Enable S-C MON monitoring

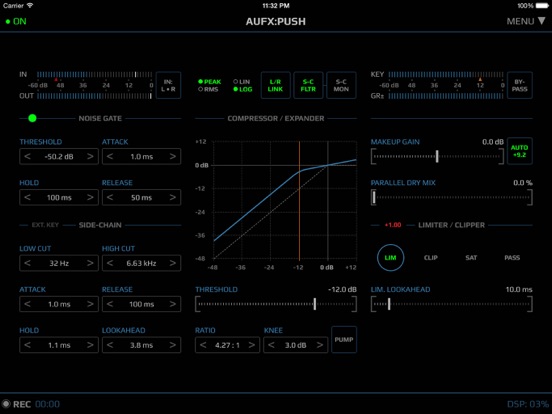click(x=341, y=86)
